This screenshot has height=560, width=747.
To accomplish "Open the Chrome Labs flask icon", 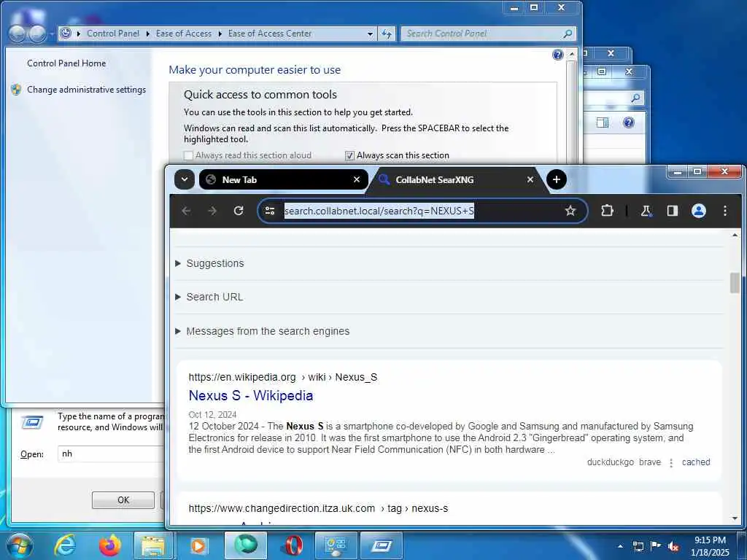I will pos(646,211).
